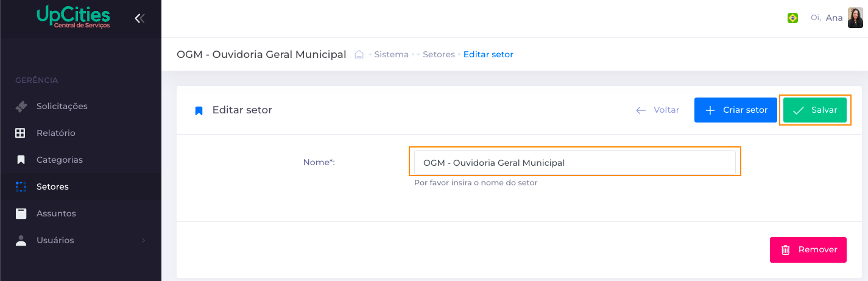Save the sector with Salvar

coord(815,110)
